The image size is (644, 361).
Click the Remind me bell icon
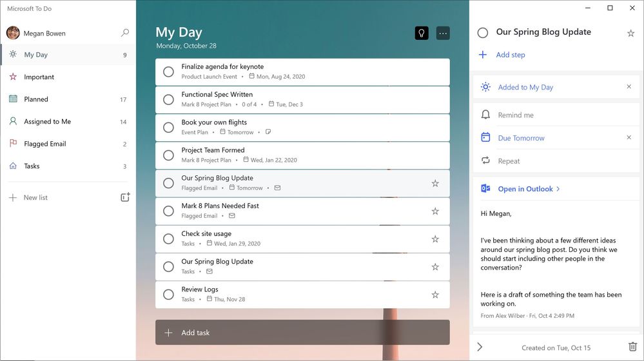(x=485, y=115)
